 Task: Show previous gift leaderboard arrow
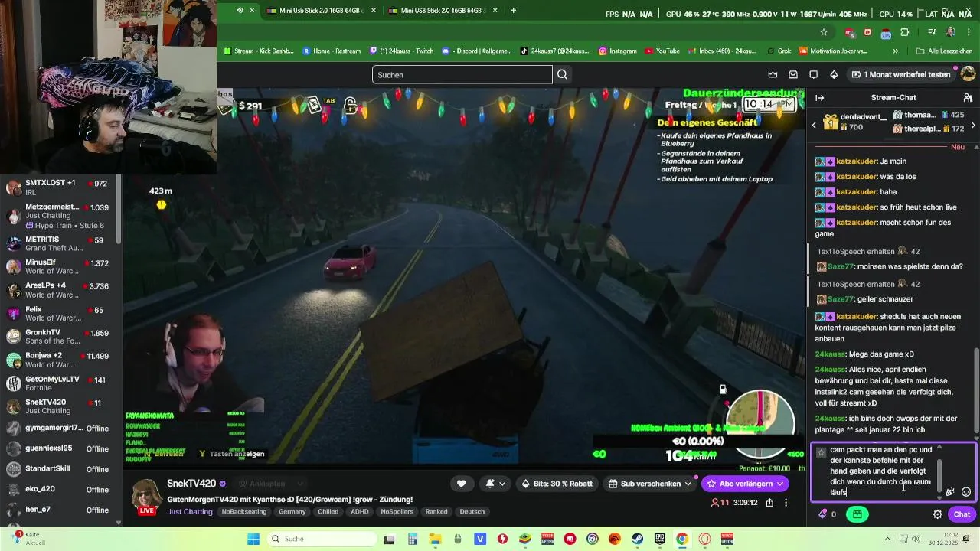point(815,125)
